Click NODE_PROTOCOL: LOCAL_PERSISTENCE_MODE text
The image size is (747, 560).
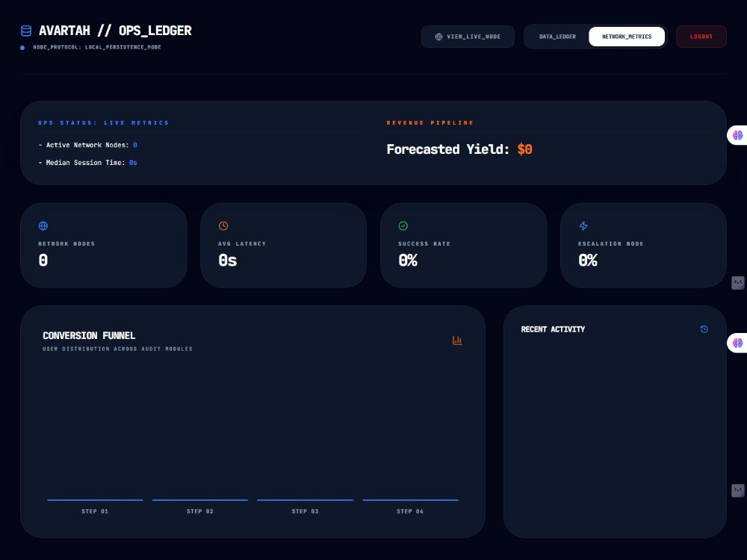click(x=96, y=47)
